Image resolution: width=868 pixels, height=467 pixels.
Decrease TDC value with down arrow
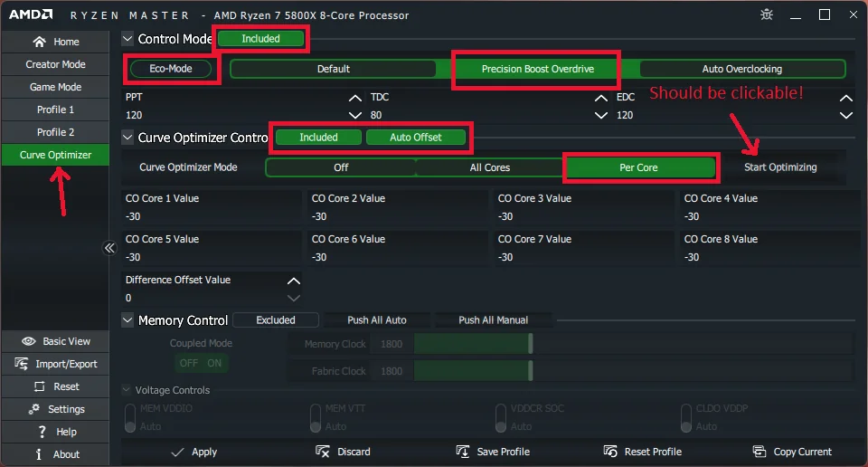coord(601,115)
